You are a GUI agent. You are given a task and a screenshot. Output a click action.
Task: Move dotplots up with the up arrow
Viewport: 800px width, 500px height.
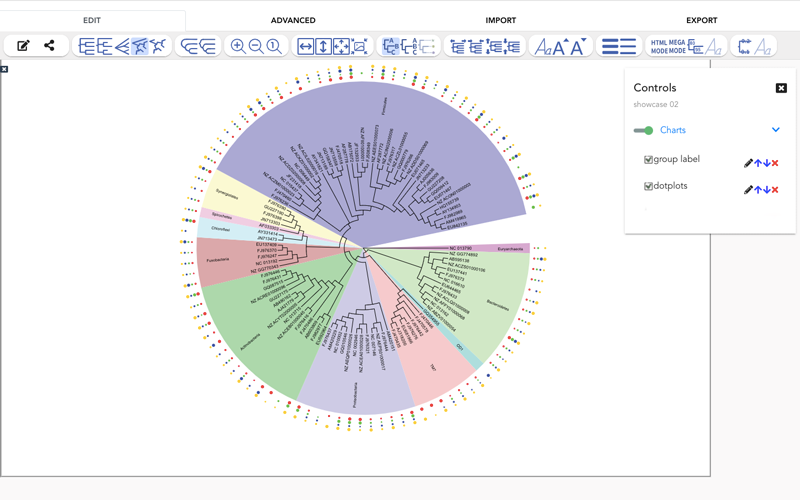click(758, 190)
